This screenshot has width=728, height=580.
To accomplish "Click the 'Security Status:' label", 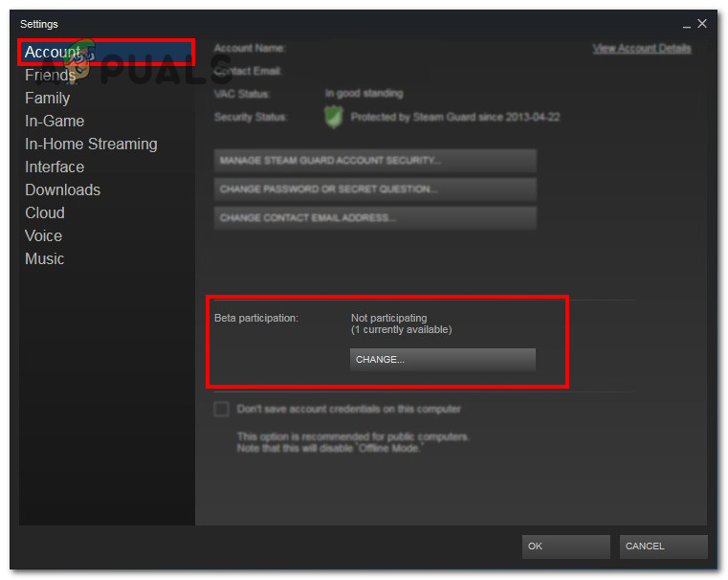I will [251, 117].
